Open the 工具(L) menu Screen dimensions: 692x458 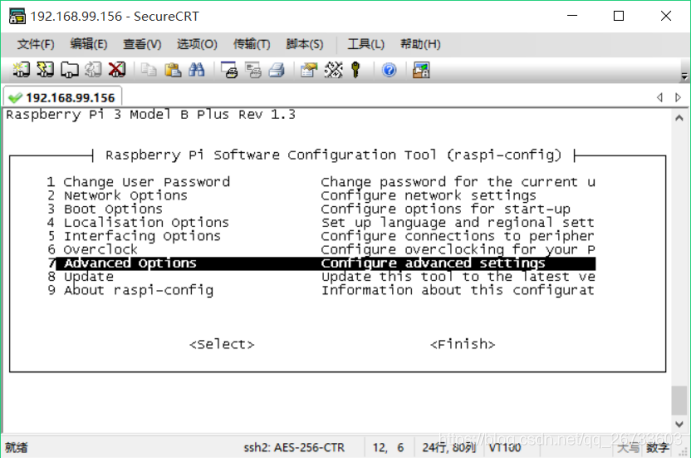click(x=366, y=44)
